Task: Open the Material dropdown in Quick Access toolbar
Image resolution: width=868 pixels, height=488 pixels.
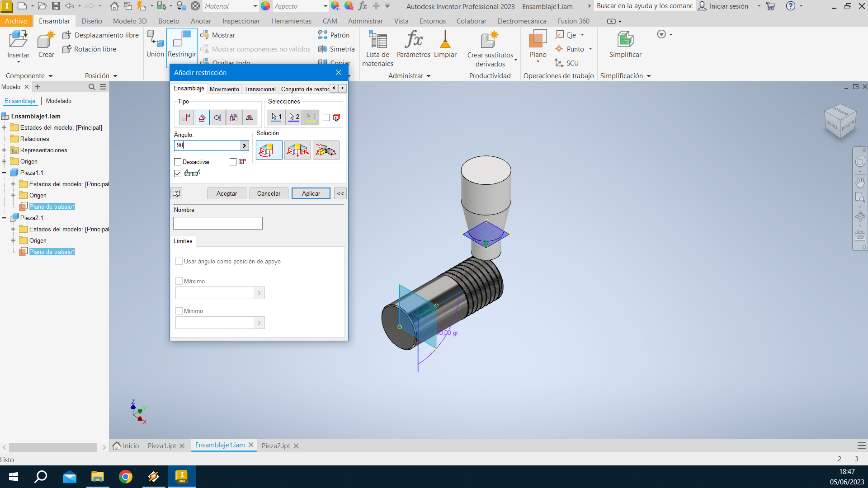Action: pos(255,6)
